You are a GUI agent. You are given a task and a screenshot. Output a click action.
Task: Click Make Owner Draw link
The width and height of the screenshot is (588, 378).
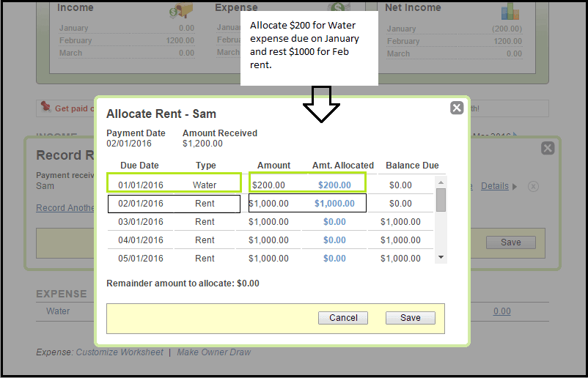[x=213, y=352]
